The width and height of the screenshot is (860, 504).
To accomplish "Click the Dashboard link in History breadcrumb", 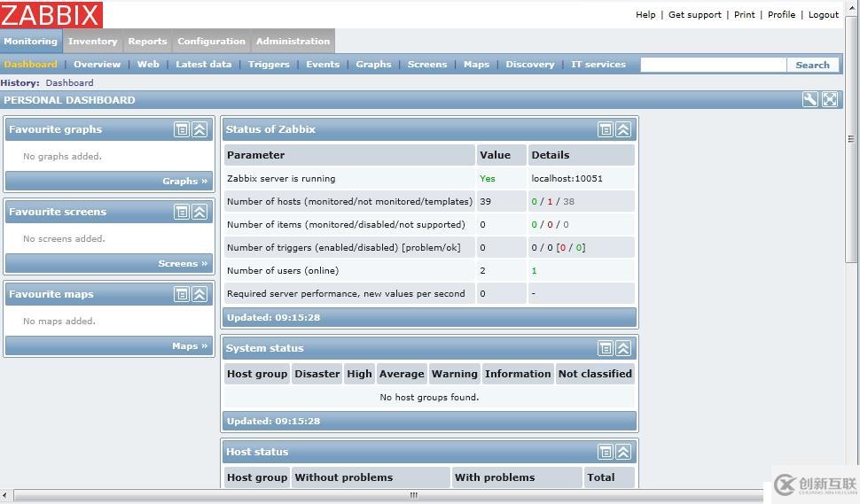I will (x=69, y=82).
